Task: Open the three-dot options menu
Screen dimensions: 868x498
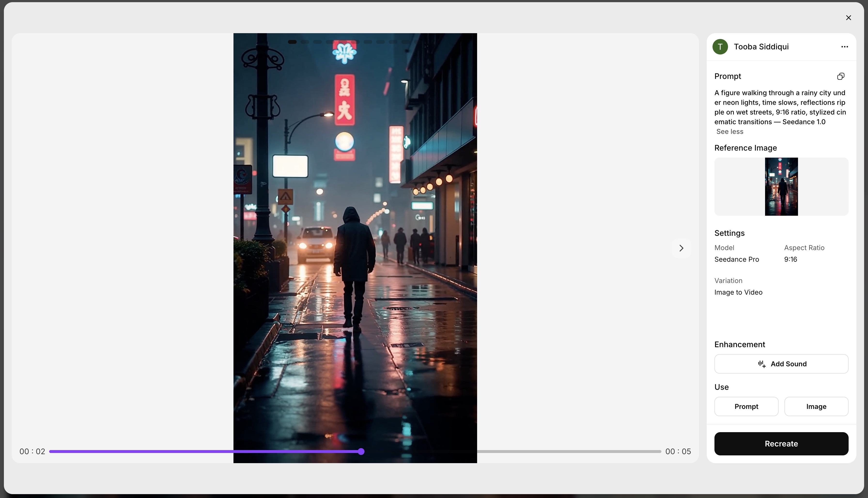Action: coord(845,47)
